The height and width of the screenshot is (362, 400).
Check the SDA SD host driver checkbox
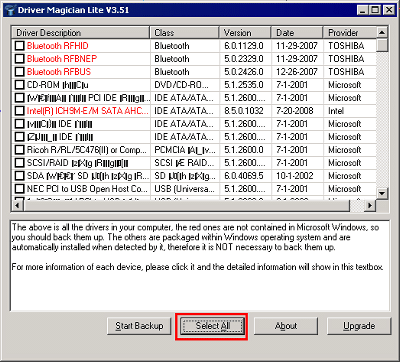tap(20, 176)
